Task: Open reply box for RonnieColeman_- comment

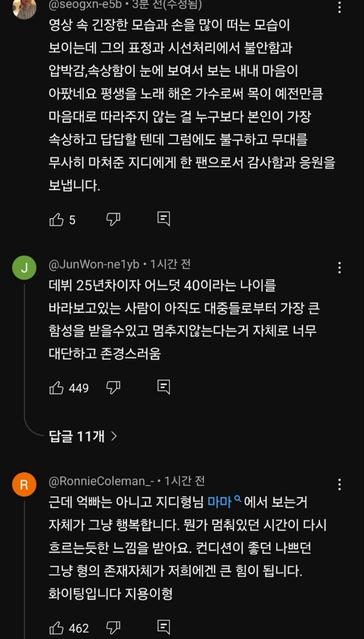Action: (x=163, y=627)
